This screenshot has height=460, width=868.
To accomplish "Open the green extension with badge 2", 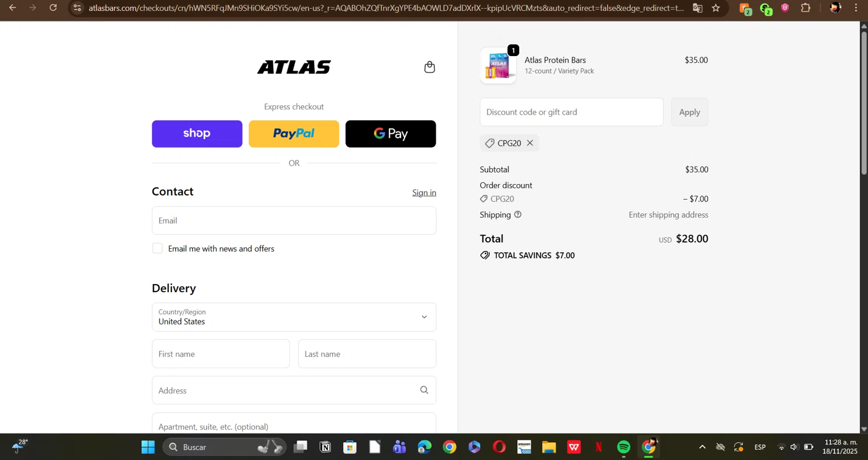I will click(x=766, y=8).
